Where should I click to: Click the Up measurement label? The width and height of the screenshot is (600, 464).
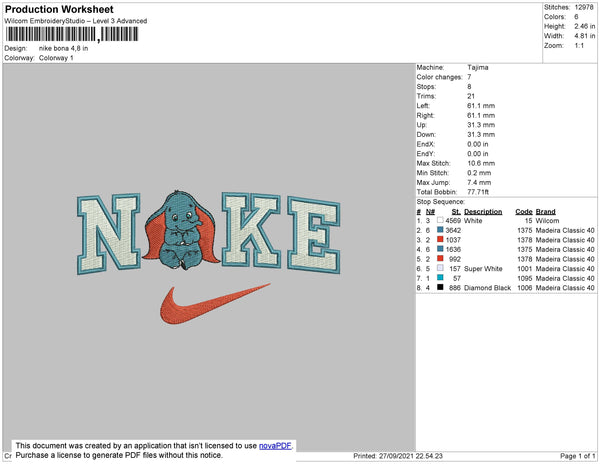421,125
